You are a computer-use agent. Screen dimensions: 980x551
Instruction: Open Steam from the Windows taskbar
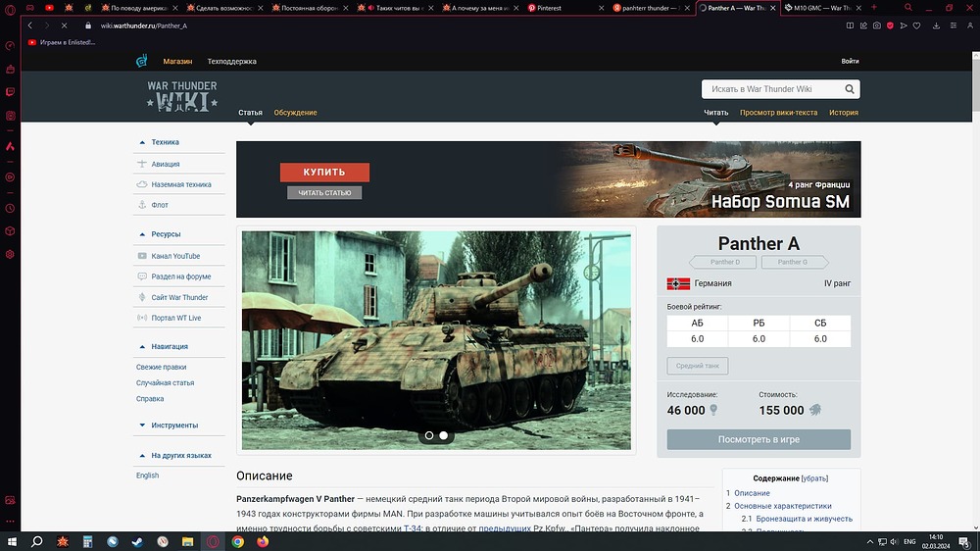(x=137, y=541)
